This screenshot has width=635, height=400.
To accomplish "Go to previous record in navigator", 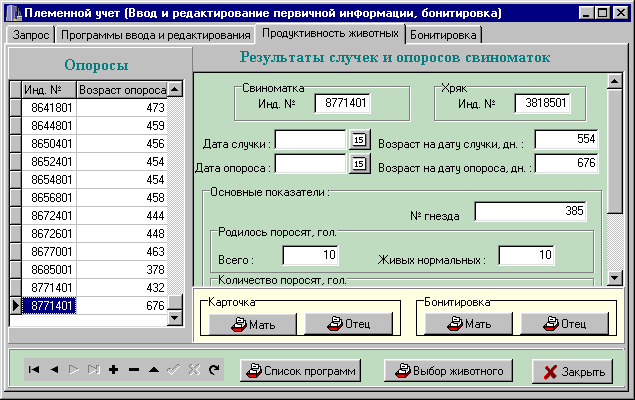I will 54,369.
